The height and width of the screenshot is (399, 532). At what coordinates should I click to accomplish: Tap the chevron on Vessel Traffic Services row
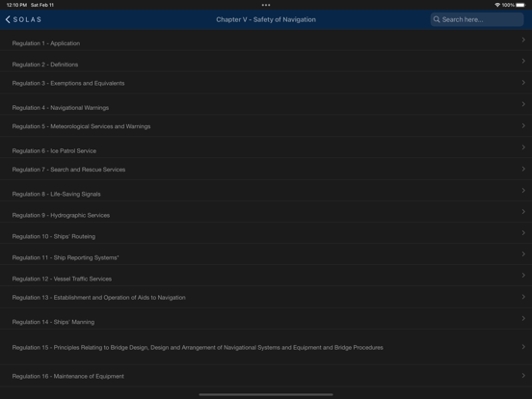pyautogui.click(x=523, y=276)
